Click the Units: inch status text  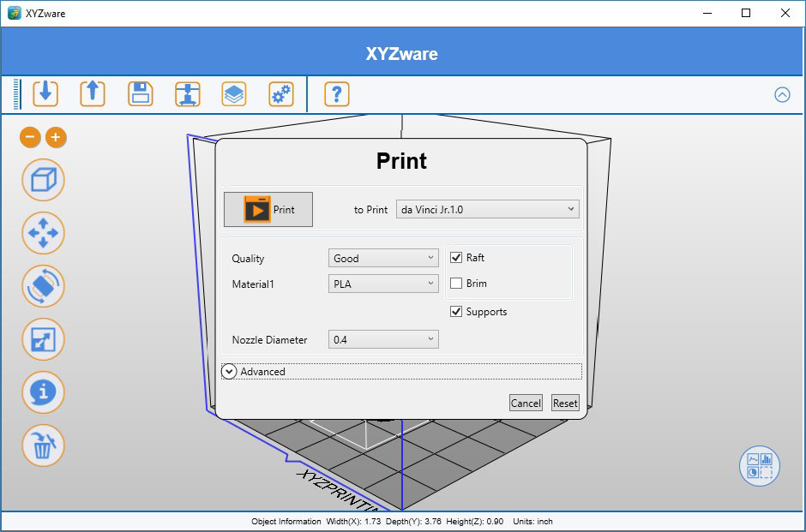[532, 521]
